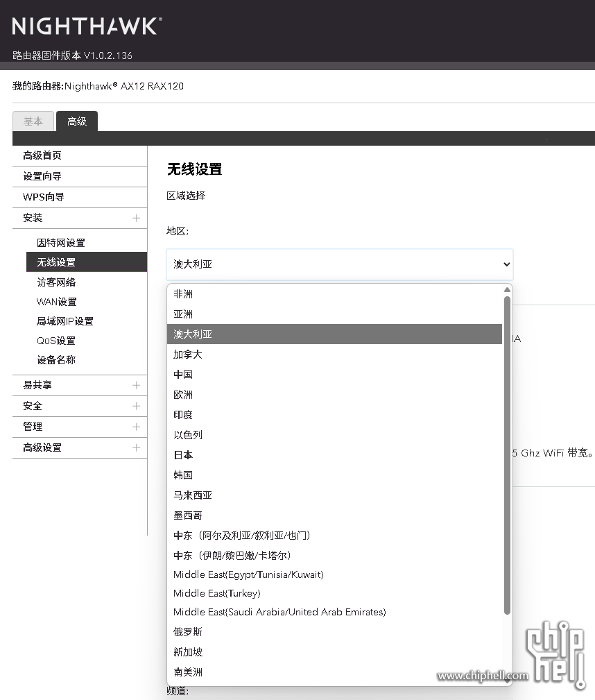Choose Middle East(Turkey) option
Image resolution: width=595 pixels, height=700 pixels.
[x=334, y=593]
